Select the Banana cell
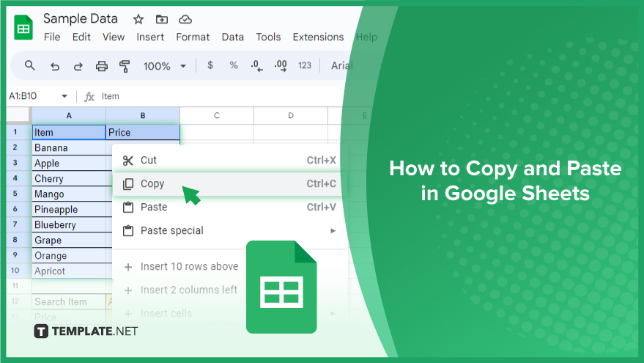The width and height of the screenshot is (644, 363). point(69,147)
